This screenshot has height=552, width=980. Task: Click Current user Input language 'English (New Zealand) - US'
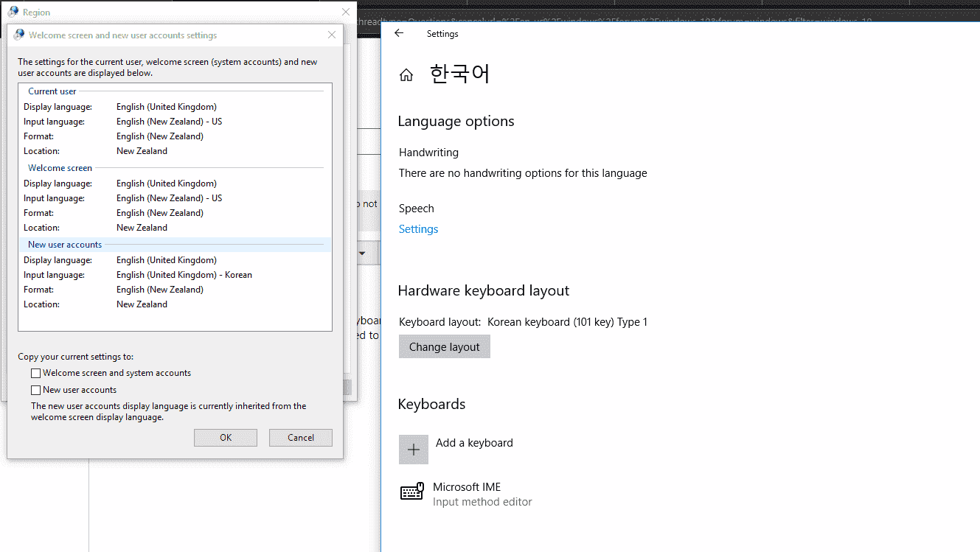pos(170,122)
